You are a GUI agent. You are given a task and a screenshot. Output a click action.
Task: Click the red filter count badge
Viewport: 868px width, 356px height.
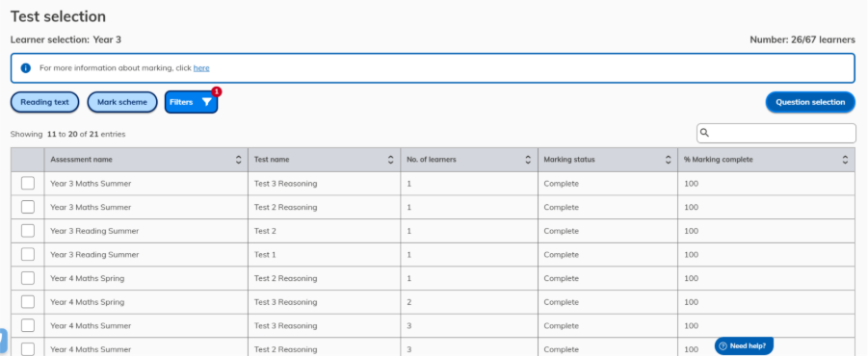point(217,91)
